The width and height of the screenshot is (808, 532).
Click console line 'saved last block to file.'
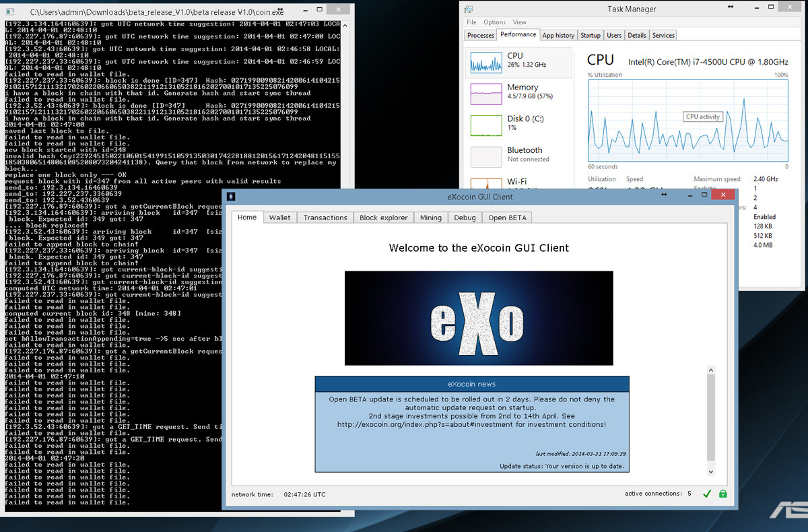pyautogui.click(x=57, y=131)
